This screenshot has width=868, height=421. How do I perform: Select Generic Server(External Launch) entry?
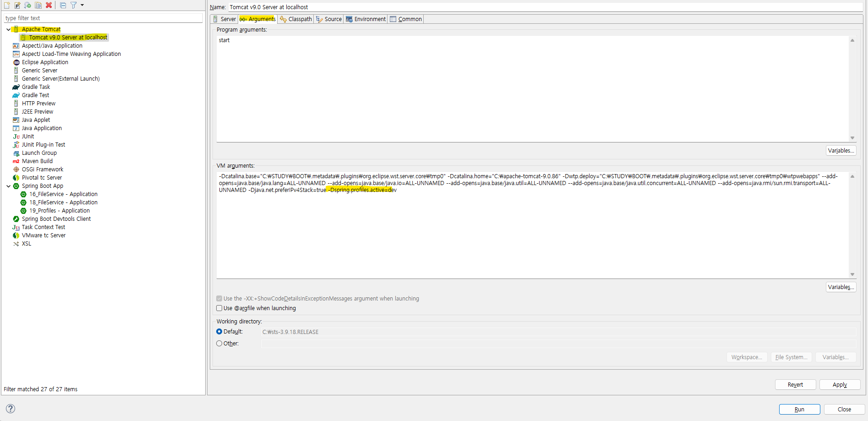tap(60, 79)
